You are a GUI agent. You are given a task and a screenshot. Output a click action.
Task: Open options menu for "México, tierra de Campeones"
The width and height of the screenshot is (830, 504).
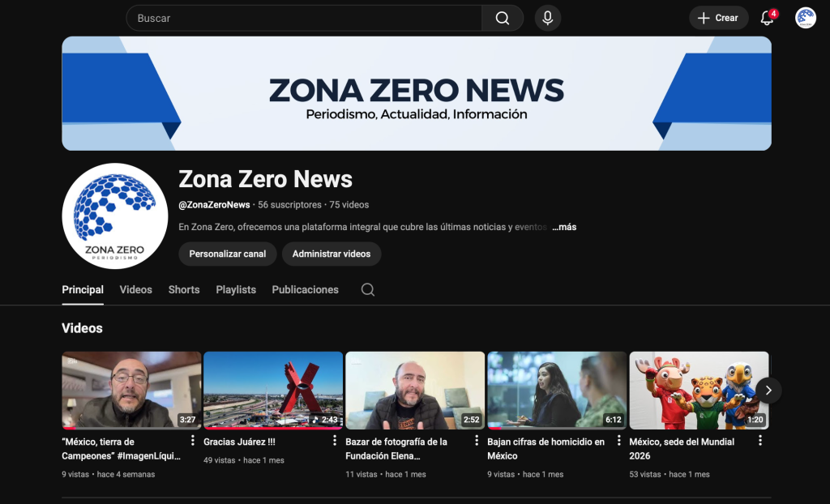point(193,441)
